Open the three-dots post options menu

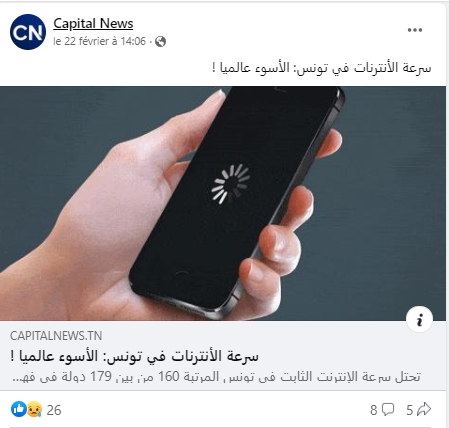coord(415,30)
